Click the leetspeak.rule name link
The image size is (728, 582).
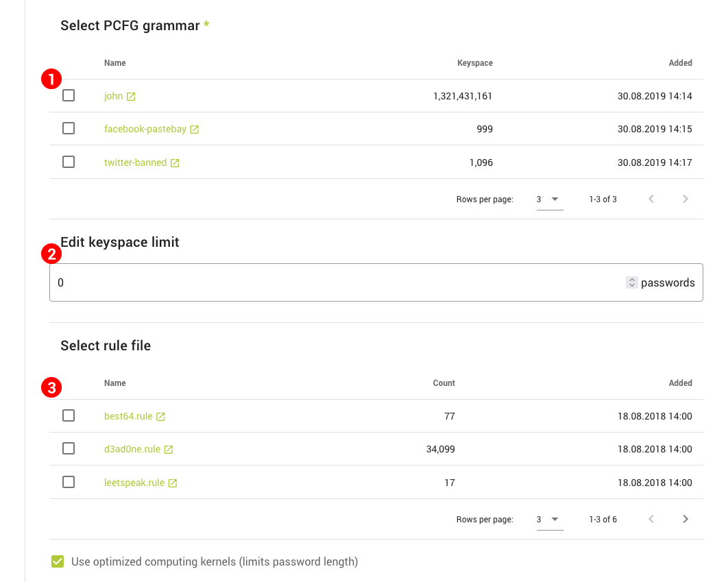(134, 483)
